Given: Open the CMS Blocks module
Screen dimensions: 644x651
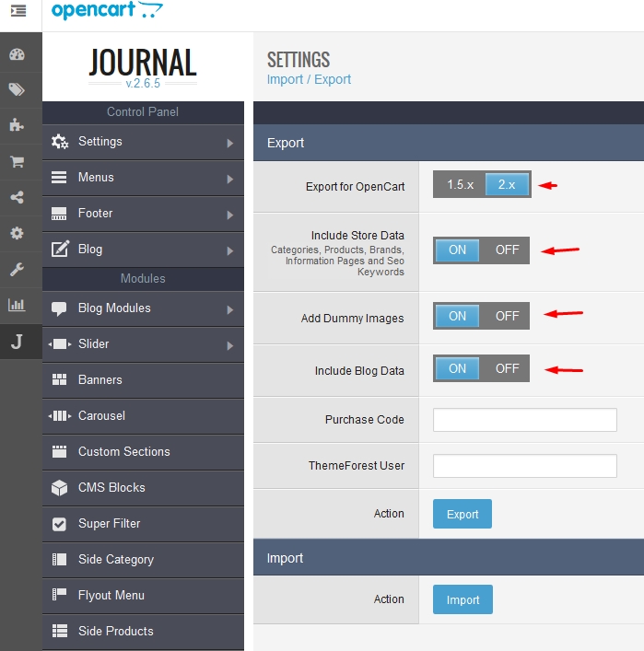Looking at the screenshot, I should (143, 488).
